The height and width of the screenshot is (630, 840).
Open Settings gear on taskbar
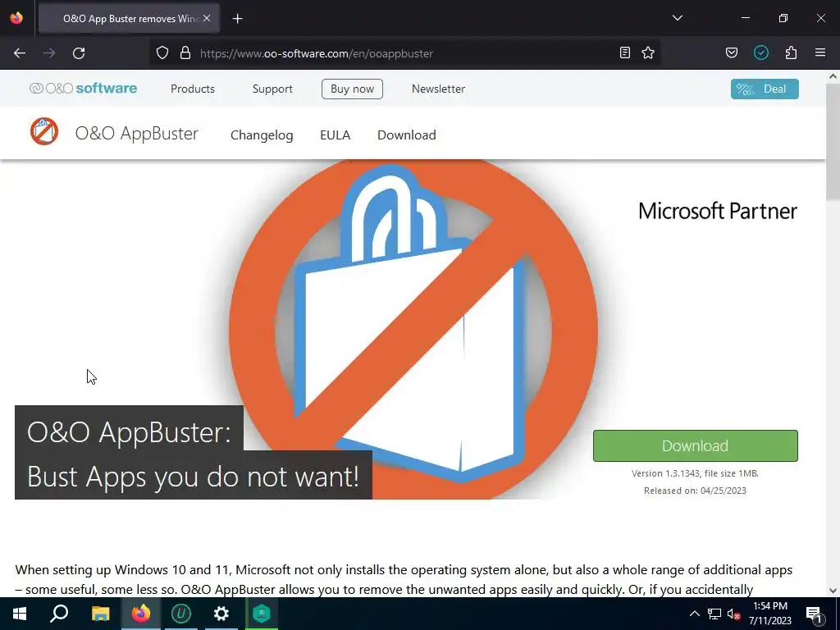221,614
